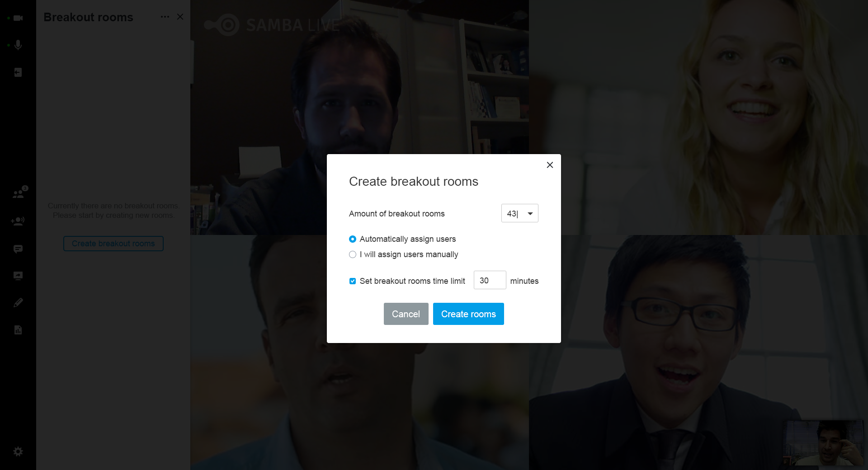
Task: Click the self-view video thumbnail
Action: [823, 443]
